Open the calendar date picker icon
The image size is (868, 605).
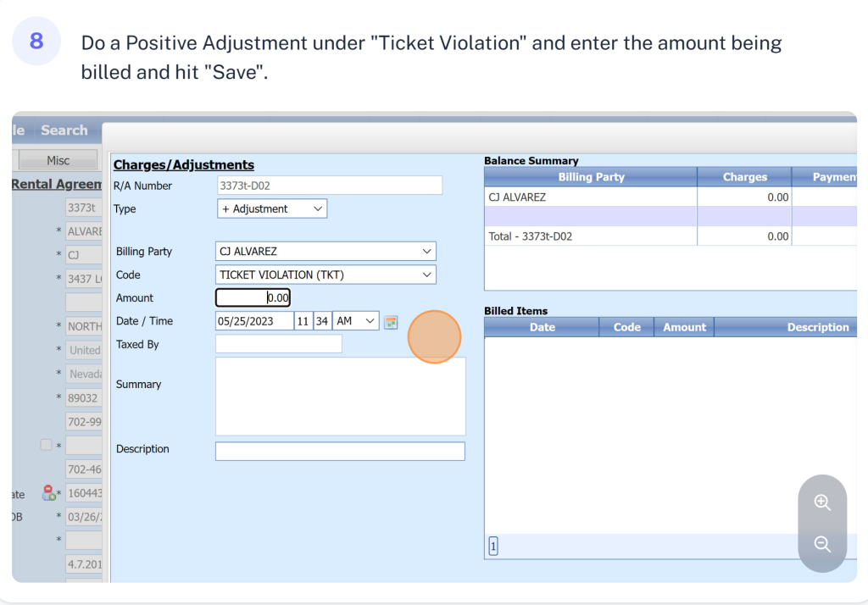pyautogui.click(x=390, y=322)
